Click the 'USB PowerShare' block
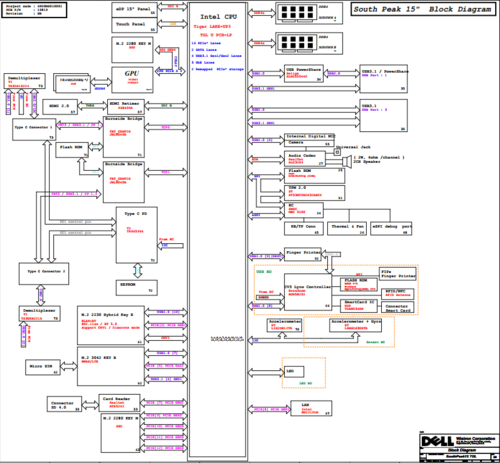Screen dimensions: 500x463 click(x=304, y=74)
